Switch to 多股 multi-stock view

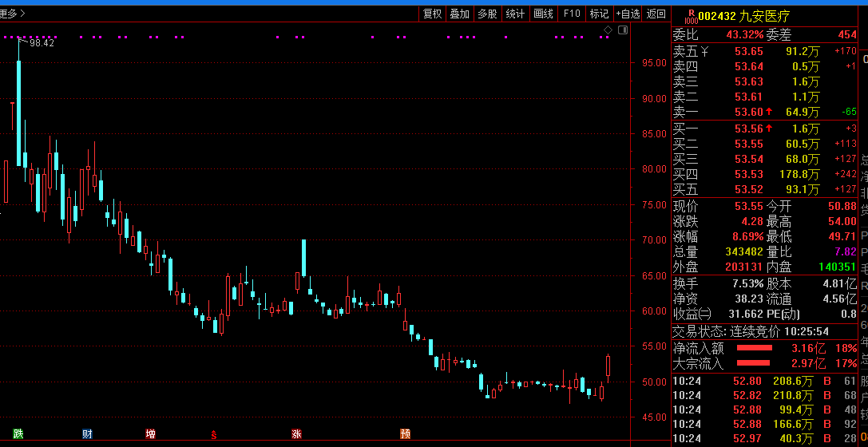tap(487, 14)
